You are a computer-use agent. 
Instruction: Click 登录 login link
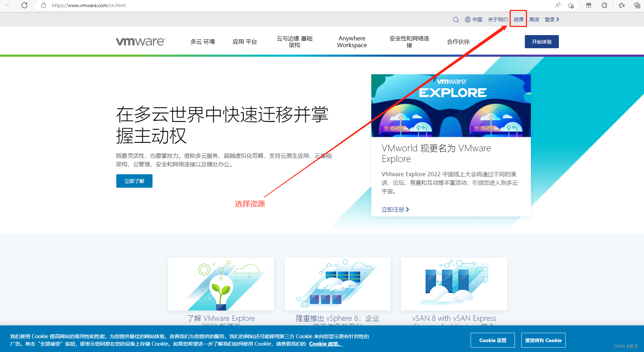[552, 19]
